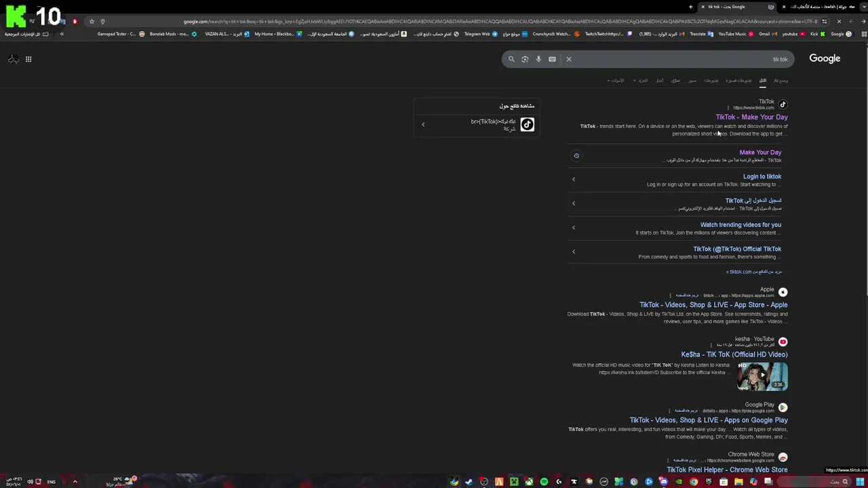Open Gamepad Tester bookmark
Image resolution: width=868 pixels, height=488 pixels.
(x=121, y=34)
